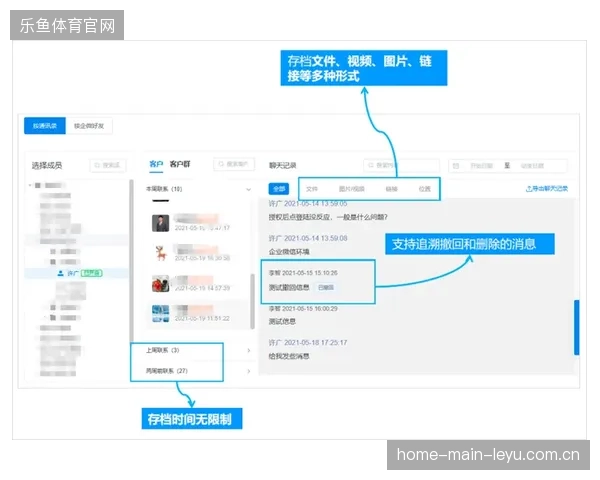Expand the 上周联系 (3) group
600x480 pixels.
249,350
